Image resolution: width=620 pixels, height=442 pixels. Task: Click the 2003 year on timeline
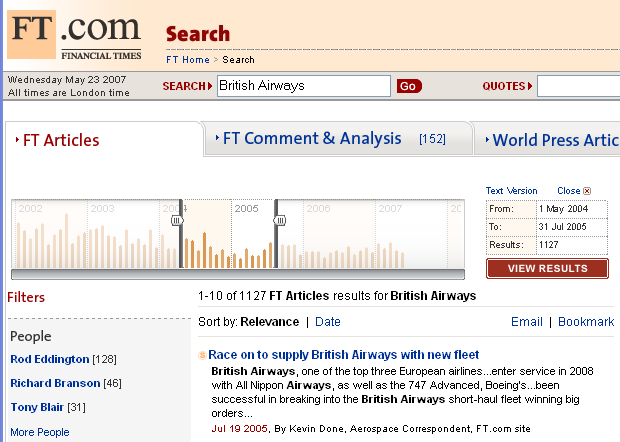(x=102, y=208)
